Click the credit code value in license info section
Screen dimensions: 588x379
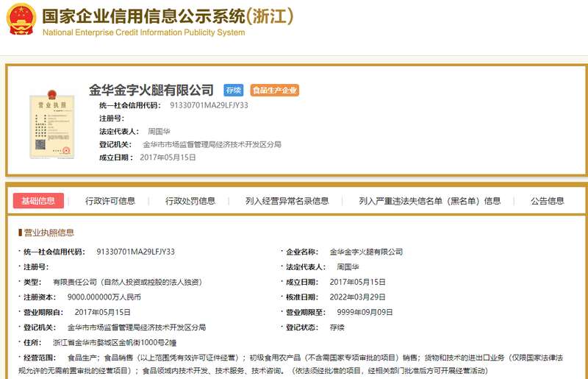tap(135, 252)
